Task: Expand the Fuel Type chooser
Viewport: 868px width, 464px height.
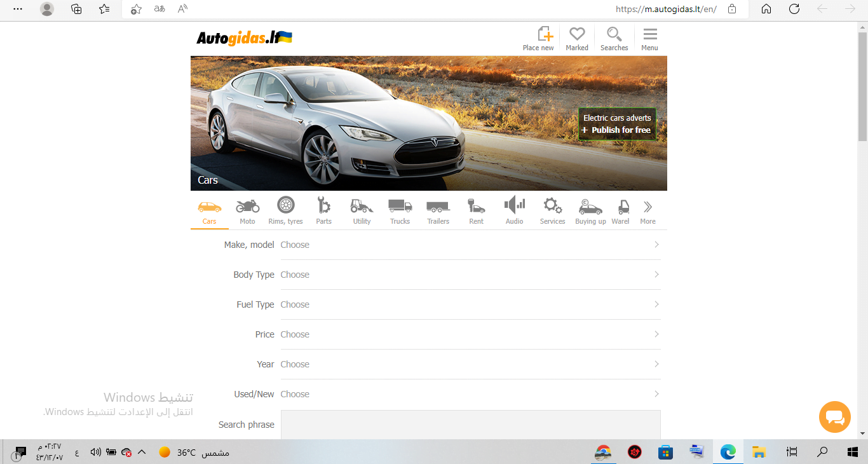Action: (470, 304)
